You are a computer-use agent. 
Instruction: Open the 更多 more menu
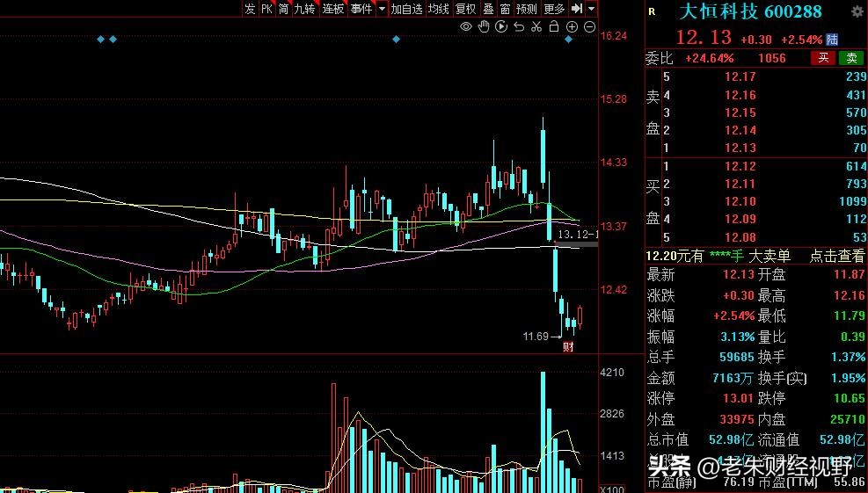coord(554,8)
